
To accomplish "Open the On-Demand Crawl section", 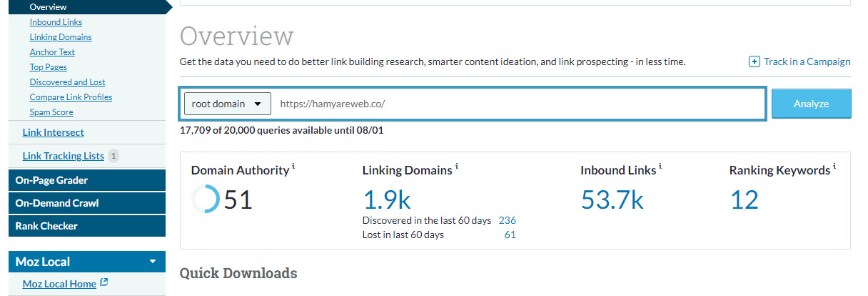I will 57,203.
